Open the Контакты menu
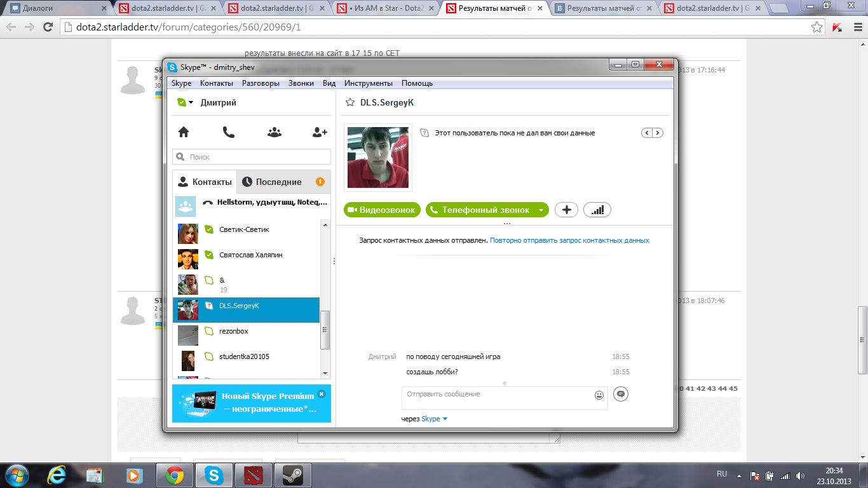The height and width of the screenshot is (488, 868). (x=216, y=83)
